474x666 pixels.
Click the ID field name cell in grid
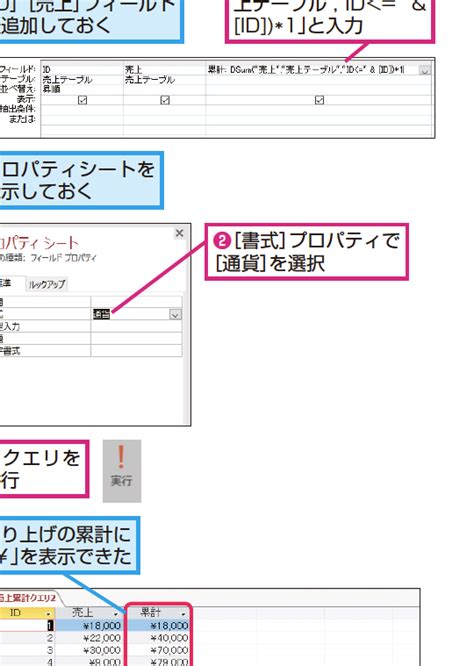coord(82,70)
